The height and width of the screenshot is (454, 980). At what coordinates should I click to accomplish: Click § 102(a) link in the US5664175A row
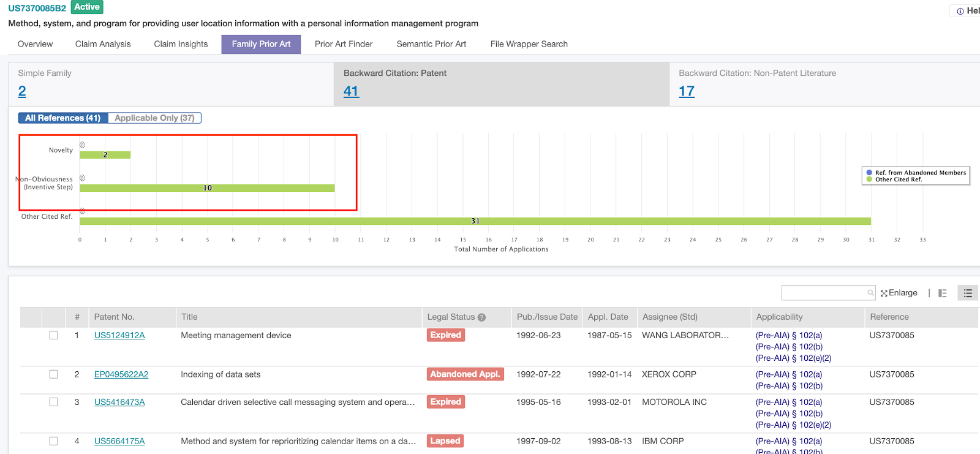pyautogui.click(x=789, y=441)
